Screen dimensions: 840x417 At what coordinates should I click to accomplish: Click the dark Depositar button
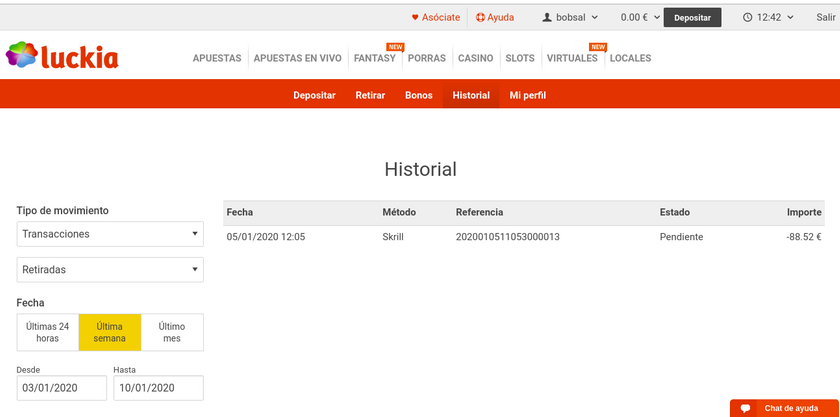tap(692, 18)
